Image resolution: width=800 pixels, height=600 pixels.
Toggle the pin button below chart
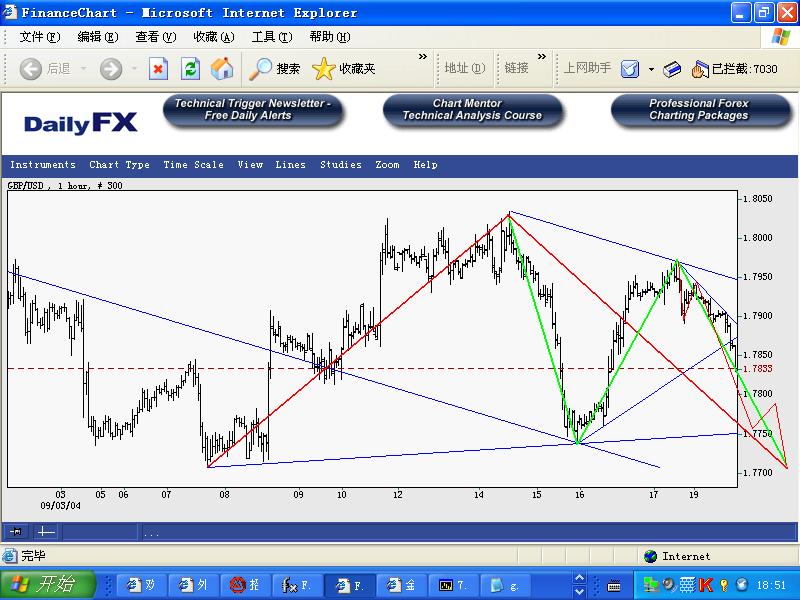click(16, 532)
